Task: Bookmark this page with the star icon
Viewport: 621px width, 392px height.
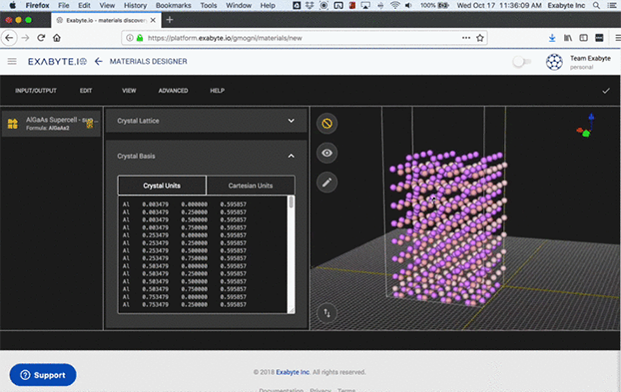Action: (480, 38)
